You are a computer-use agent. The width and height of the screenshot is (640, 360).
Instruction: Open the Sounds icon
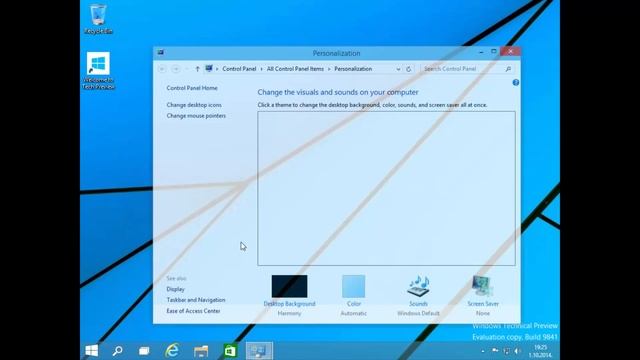pyautogui.click(x=418, y=286)
